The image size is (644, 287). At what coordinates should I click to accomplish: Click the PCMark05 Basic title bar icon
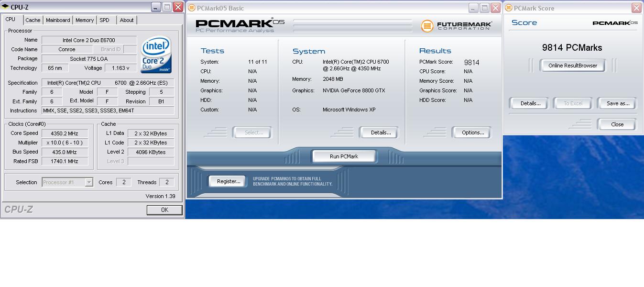(x=191, y=8)
